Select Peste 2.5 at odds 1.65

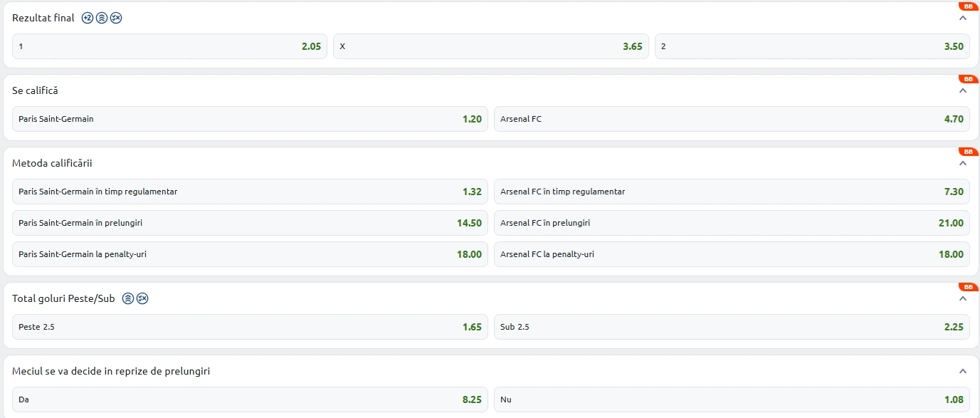(x=251, y=327)
